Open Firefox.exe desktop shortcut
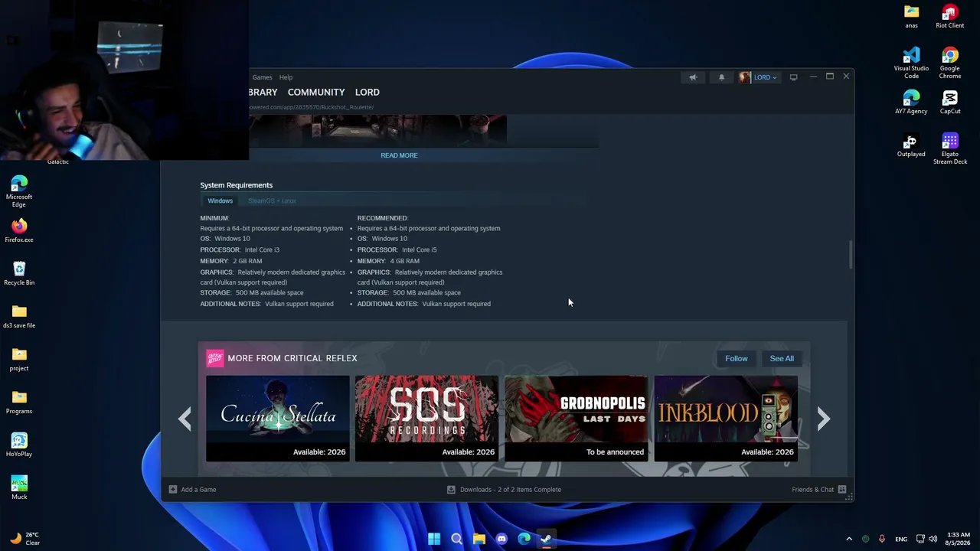 19,230
